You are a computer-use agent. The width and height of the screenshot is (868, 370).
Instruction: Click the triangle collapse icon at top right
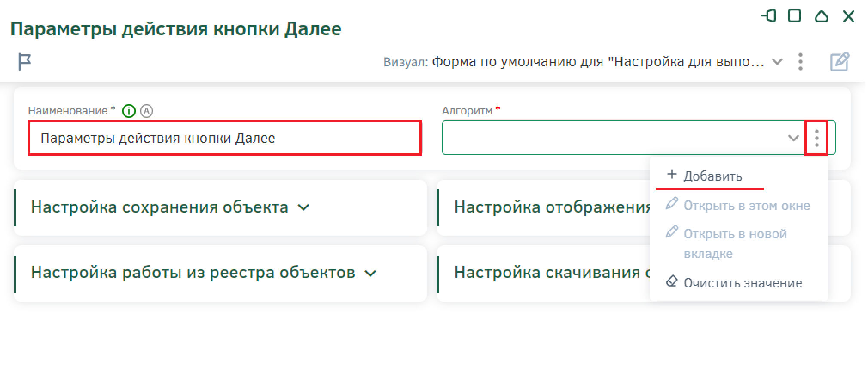[821, 16]
